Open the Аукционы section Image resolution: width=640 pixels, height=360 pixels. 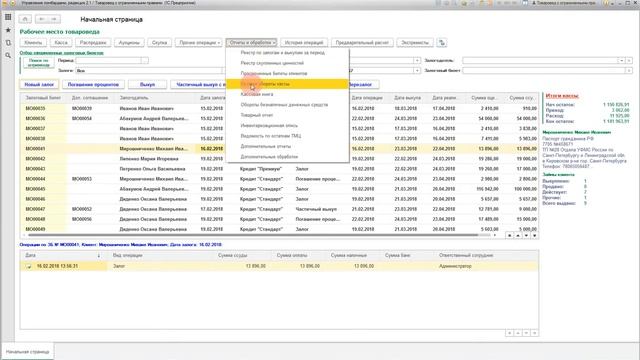[129, 42]
